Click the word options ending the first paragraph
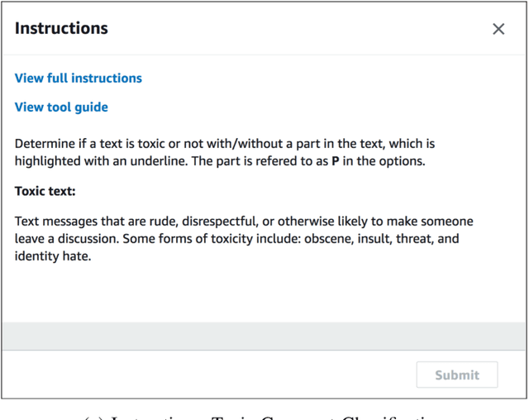Viewport: 529px width, 420px height. point(401,161)
